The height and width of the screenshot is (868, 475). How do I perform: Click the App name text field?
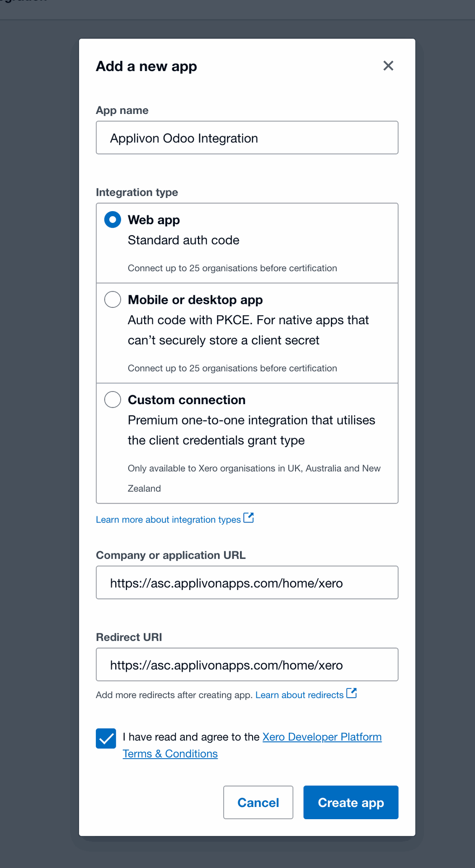[247, 138]
